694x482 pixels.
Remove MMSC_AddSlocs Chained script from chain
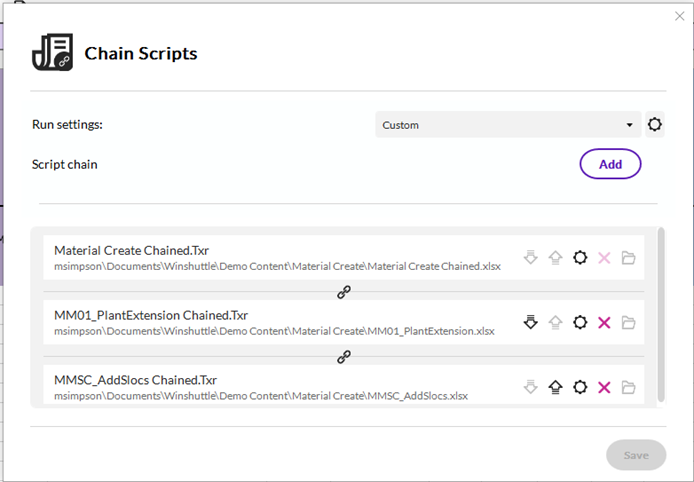click(604, 387)
